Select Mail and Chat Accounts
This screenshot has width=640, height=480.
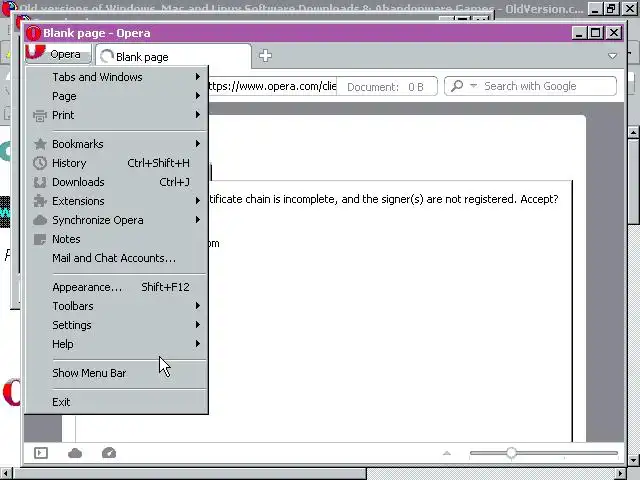(x=116, y=258)
